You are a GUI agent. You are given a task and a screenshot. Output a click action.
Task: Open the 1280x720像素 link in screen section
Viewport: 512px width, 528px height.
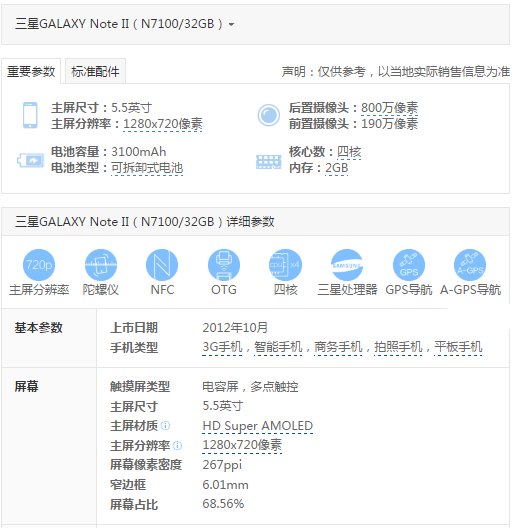tap(242, 445)
